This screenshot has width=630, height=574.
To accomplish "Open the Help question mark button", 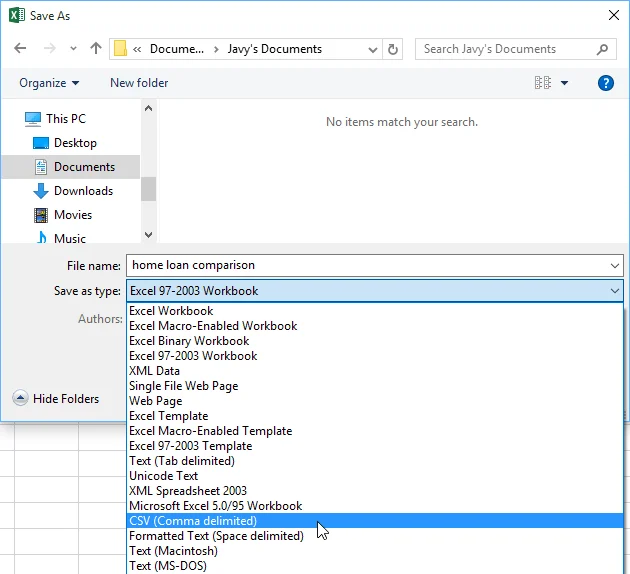I will pos(605,83).
